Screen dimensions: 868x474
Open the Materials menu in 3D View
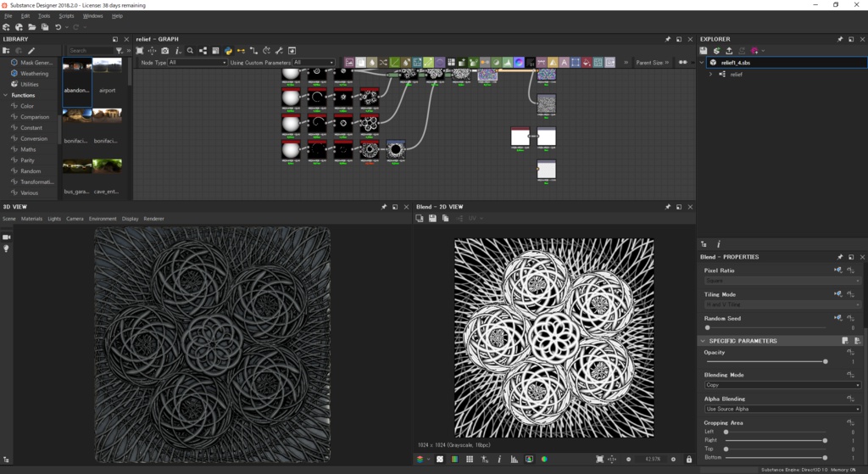coord(31,219)
